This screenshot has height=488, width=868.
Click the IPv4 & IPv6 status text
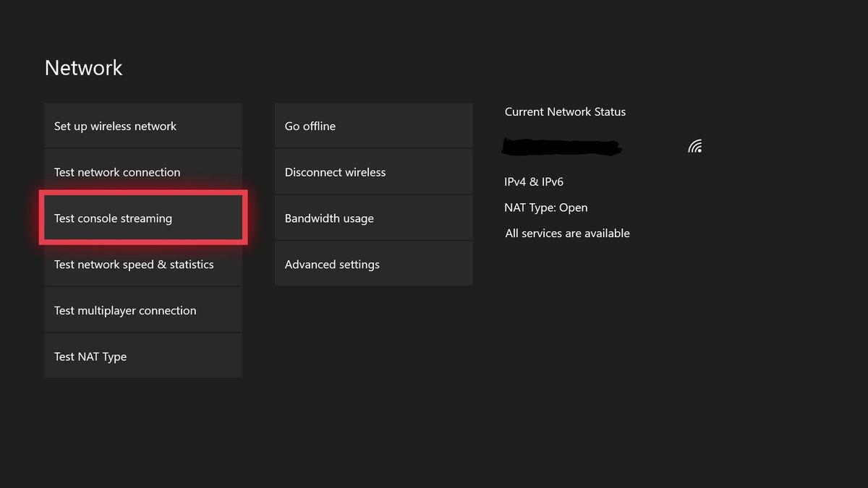pos(533,181)
